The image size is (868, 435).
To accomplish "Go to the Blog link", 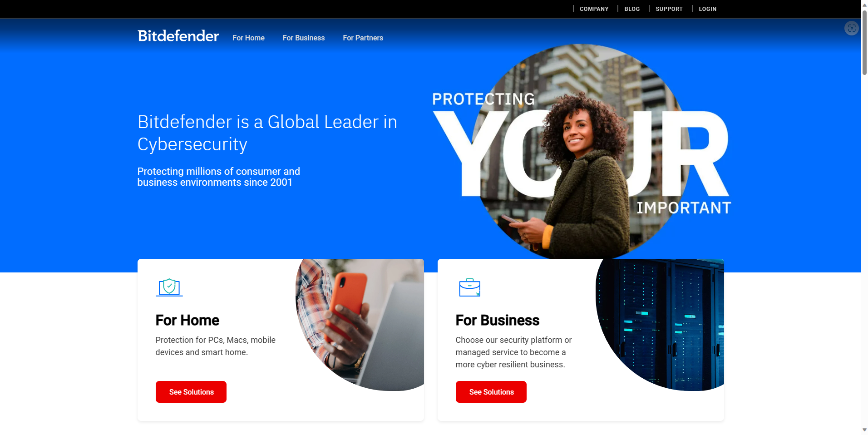I will 632,9.
